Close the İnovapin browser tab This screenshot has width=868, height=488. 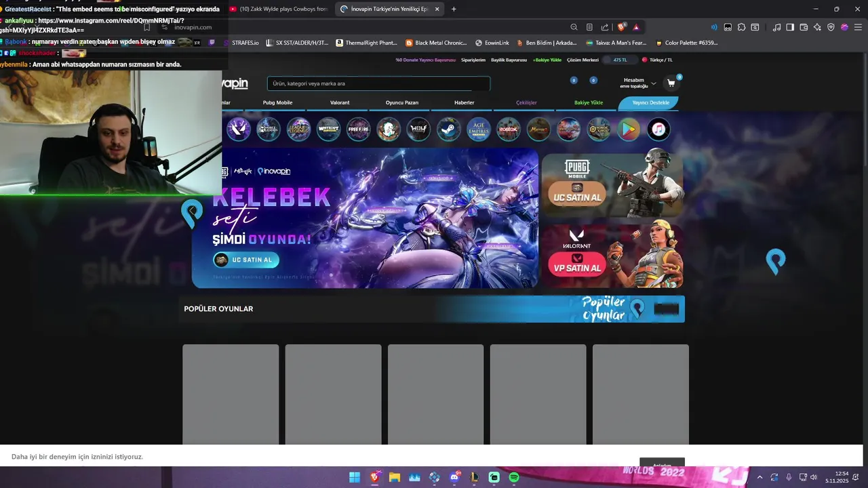point(437,9)
